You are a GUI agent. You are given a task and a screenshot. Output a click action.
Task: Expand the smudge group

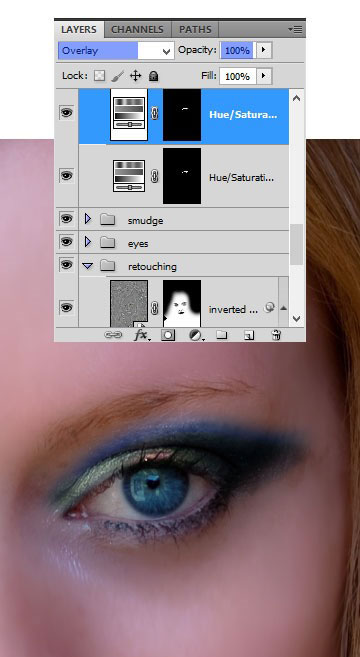click(88, 219)
